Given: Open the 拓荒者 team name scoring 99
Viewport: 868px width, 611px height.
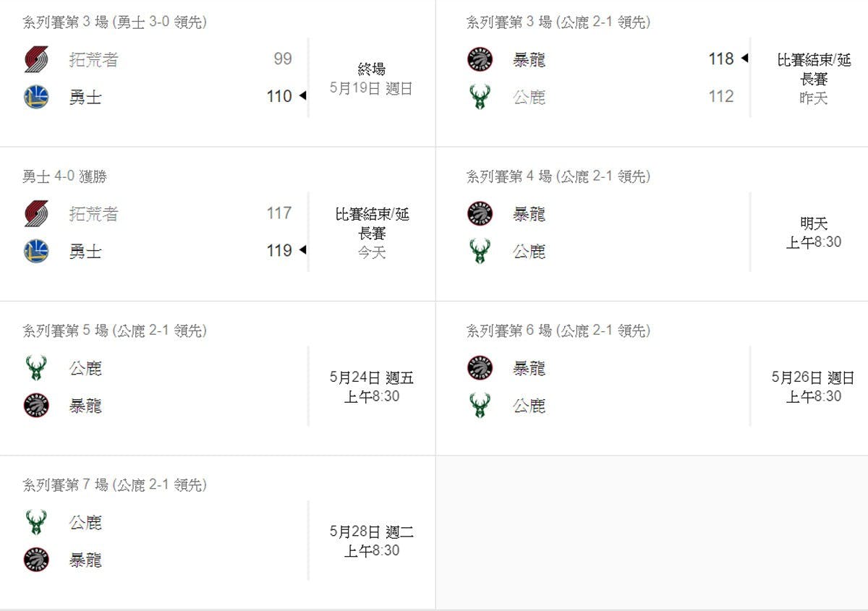Looking at the screenshot, I should click(93, 60).
